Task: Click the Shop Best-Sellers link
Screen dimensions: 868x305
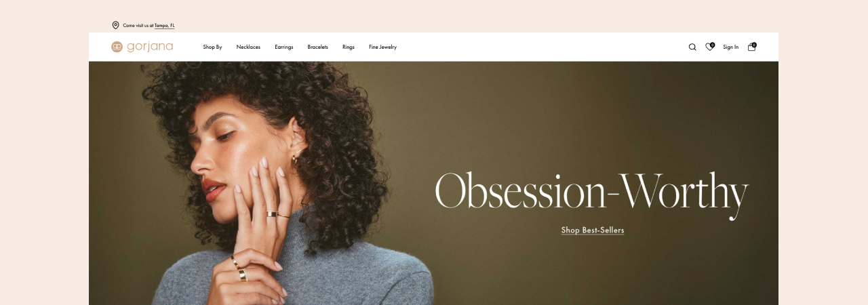Action: 593,230
